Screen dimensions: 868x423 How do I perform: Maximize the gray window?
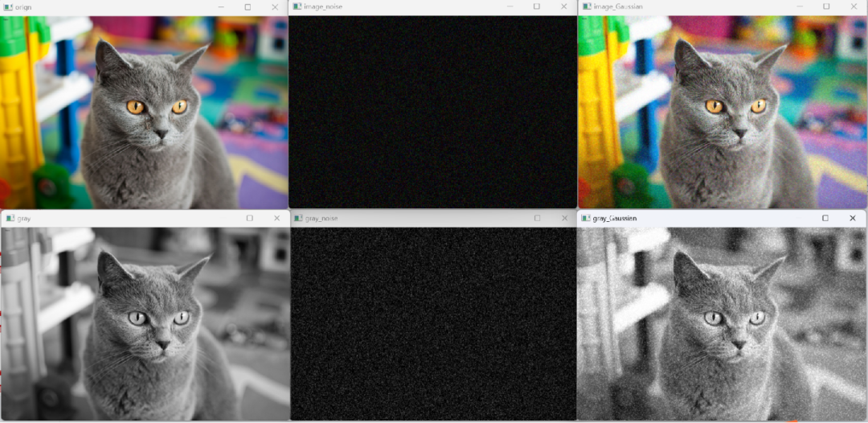250,218
